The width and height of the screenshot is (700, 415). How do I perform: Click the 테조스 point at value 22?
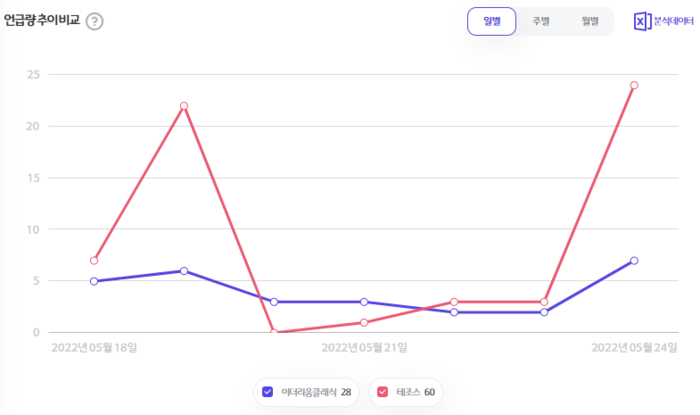coord(184,106)
